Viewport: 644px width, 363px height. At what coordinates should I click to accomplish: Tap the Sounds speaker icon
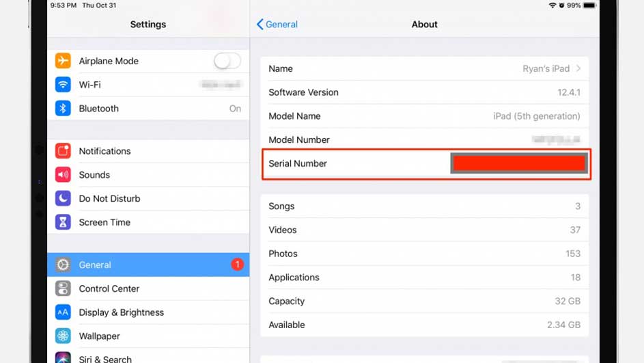[x=63, y=175]
